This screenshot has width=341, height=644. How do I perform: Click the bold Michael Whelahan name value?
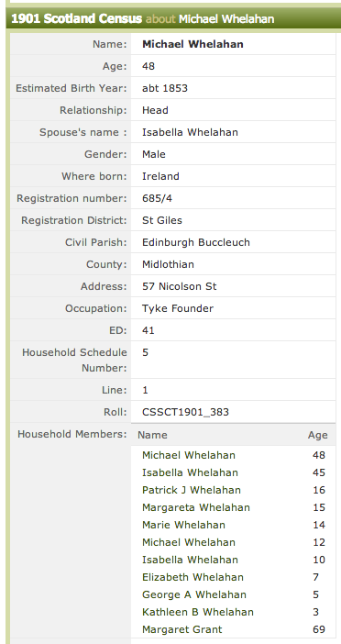(x=192, y=44)
